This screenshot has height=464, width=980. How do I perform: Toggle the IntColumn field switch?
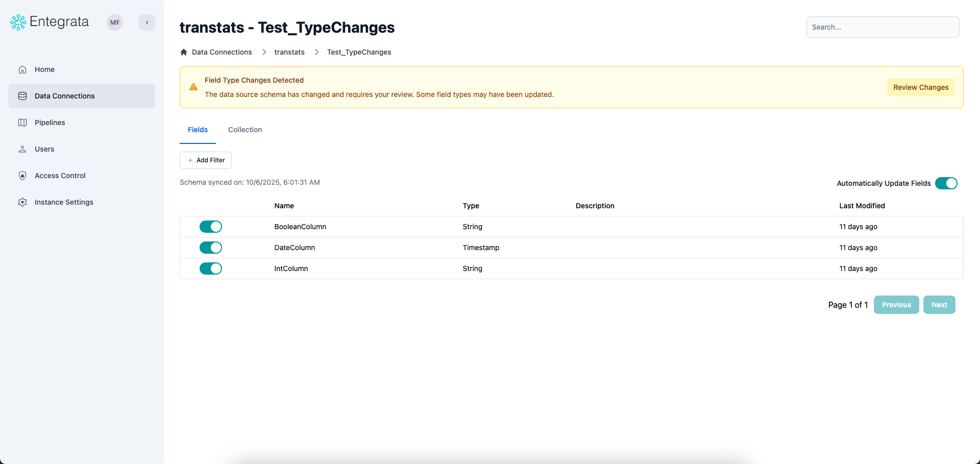pos(211,268)
